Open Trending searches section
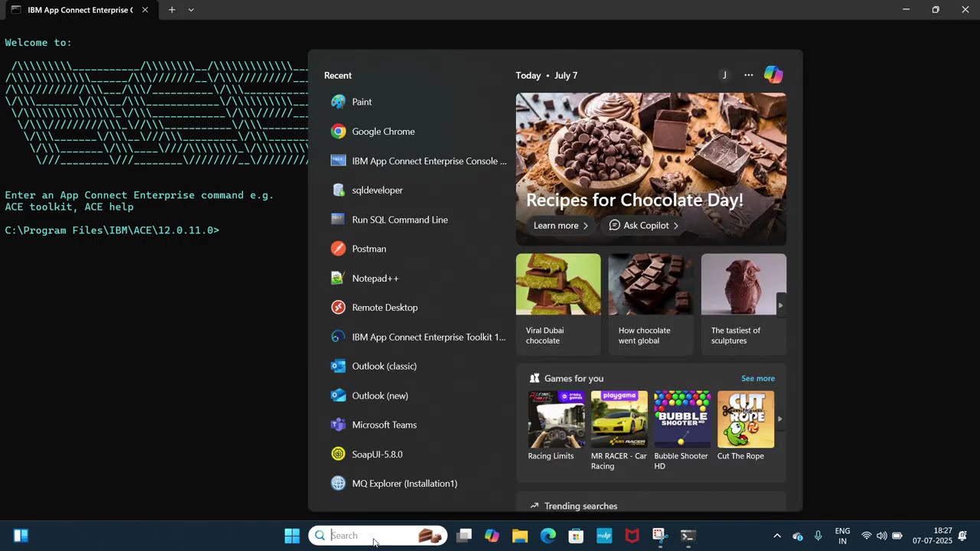Image resolution: width=980 pixels, height=551 pixels. pyautogui.click(x=581, y=506)
